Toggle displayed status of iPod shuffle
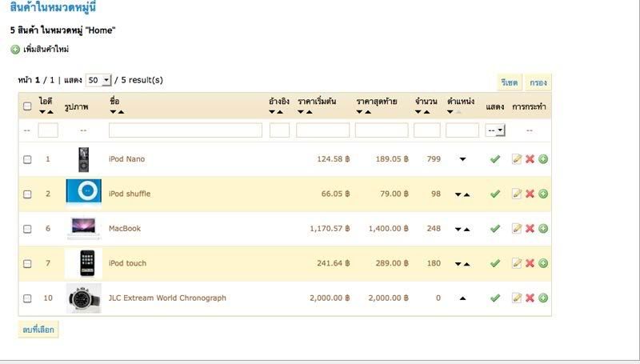Viewport: 640px width, 364px height. pos(494,194)
